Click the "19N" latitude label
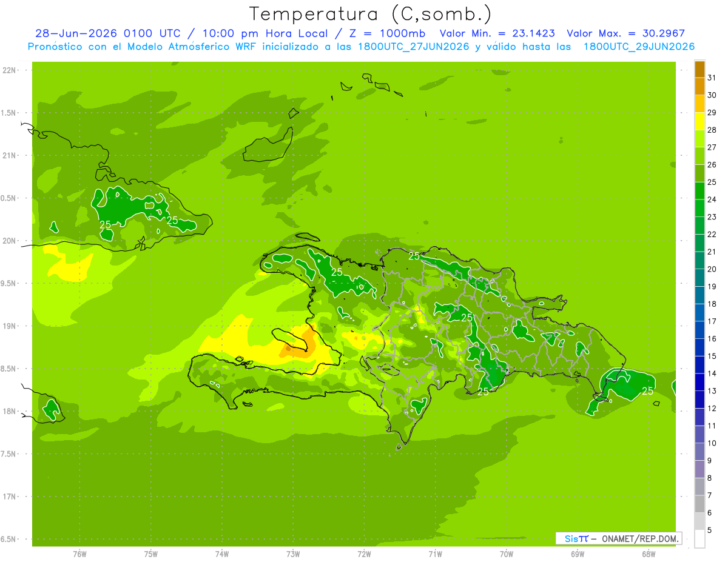The height and width of the screenshot is (562, 728). pos(10,326)
